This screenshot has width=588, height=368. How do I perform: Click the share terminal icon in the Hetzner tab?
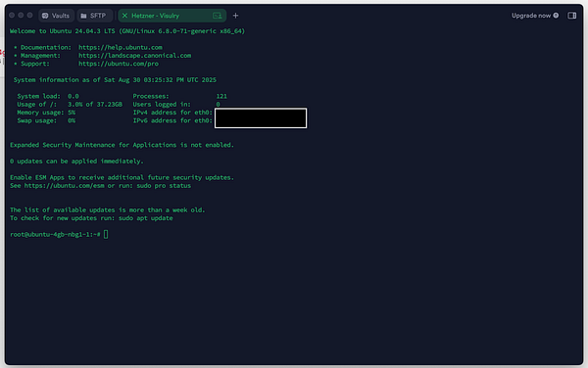[x=218, y=16]
